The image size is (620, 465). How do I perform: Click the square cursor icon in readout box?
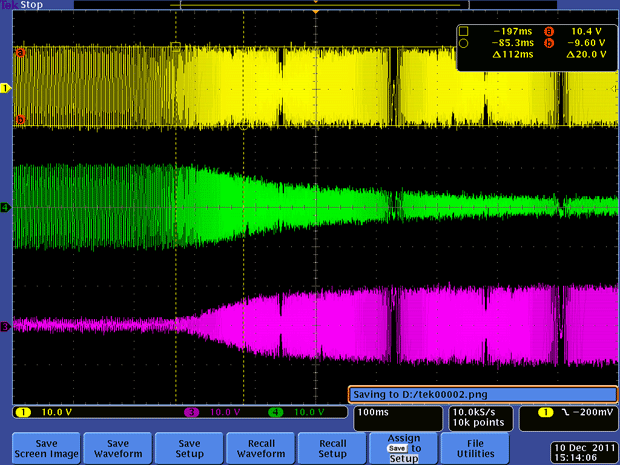pyautogui.click(x=463, y=31)
